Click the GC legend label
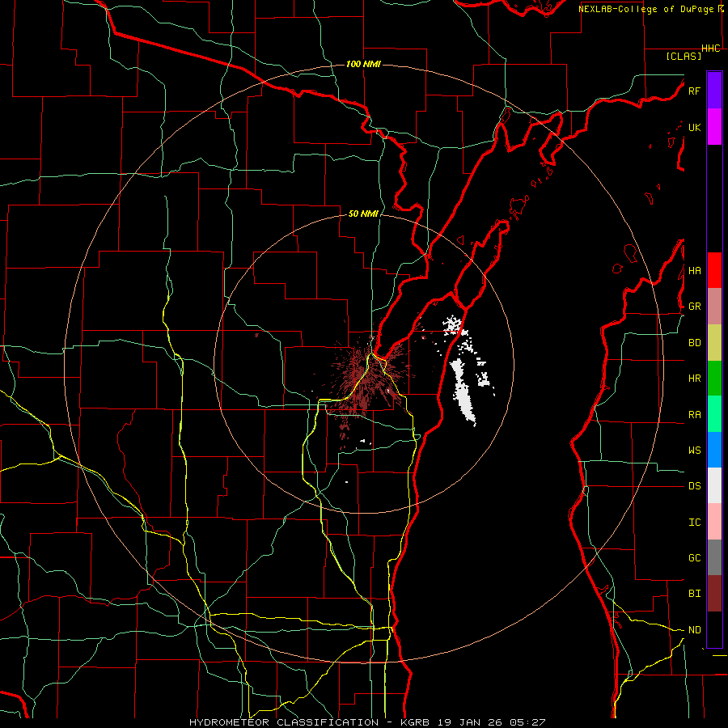This screenshot has height=728, width=728. 694,558
